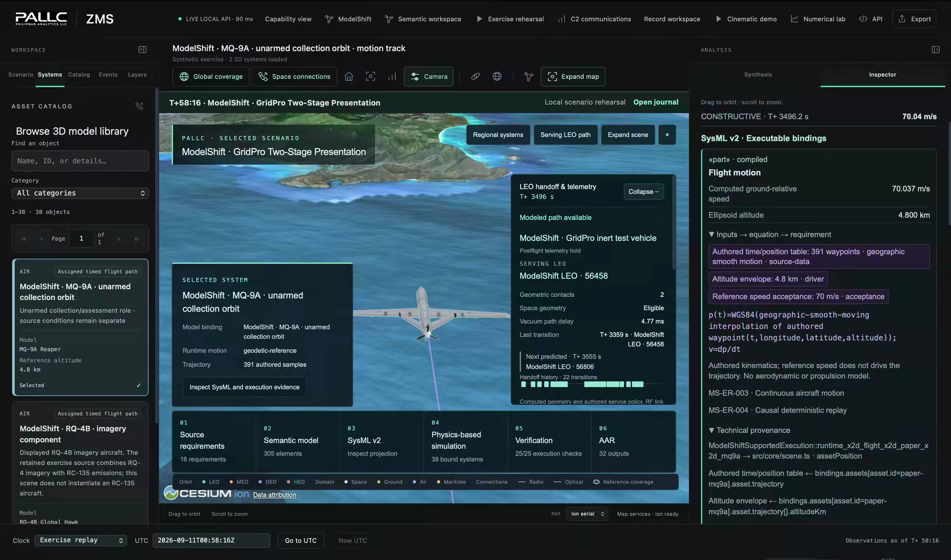The height and width of the screenshot is (560, 951).
Task: Toggle Serving LEO path display
Action: 565,135
